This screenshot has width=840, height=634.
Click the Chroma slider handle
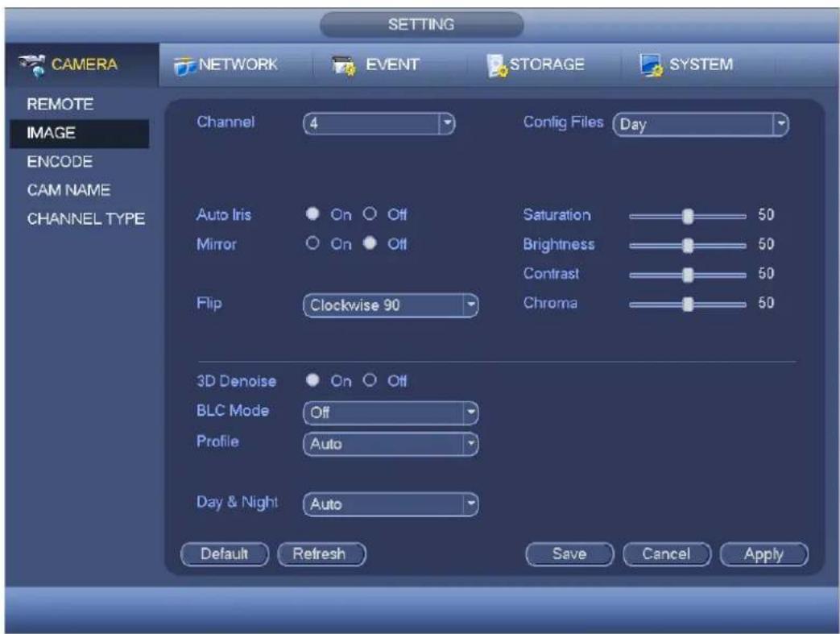pos(688,305)
